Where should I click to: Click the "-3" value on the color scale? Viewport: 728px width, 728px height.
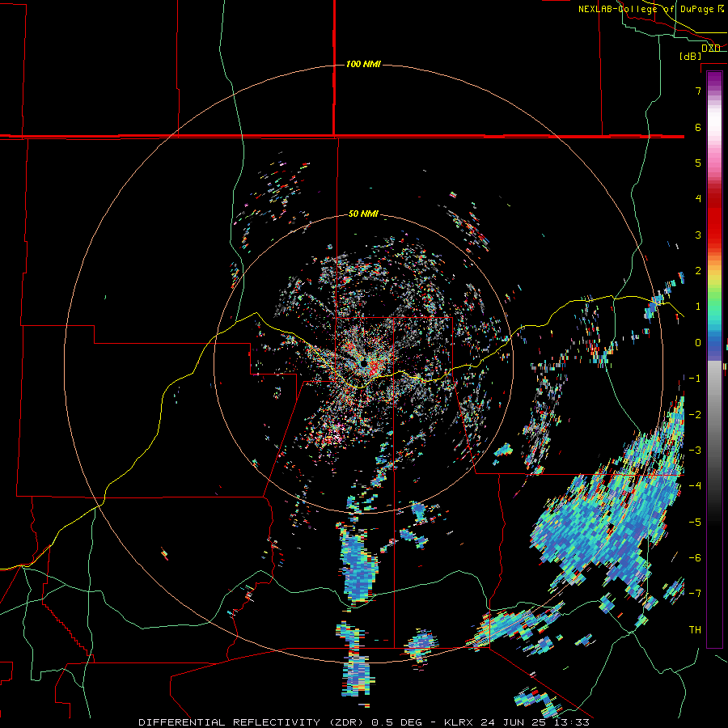pos(695,450)
